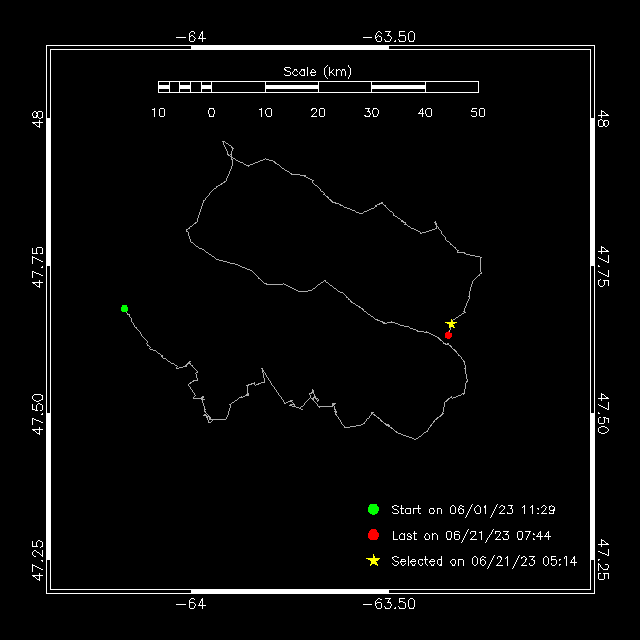
Task: Click the scale bar 0 label
Action: [x=211, y=113]
